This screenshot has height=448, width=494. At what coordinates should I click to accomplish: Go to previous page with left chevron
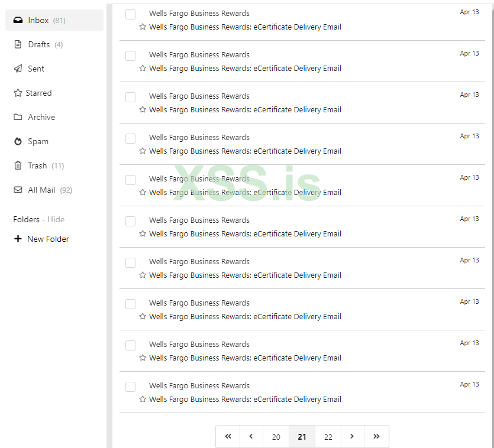tap(251, 436)
